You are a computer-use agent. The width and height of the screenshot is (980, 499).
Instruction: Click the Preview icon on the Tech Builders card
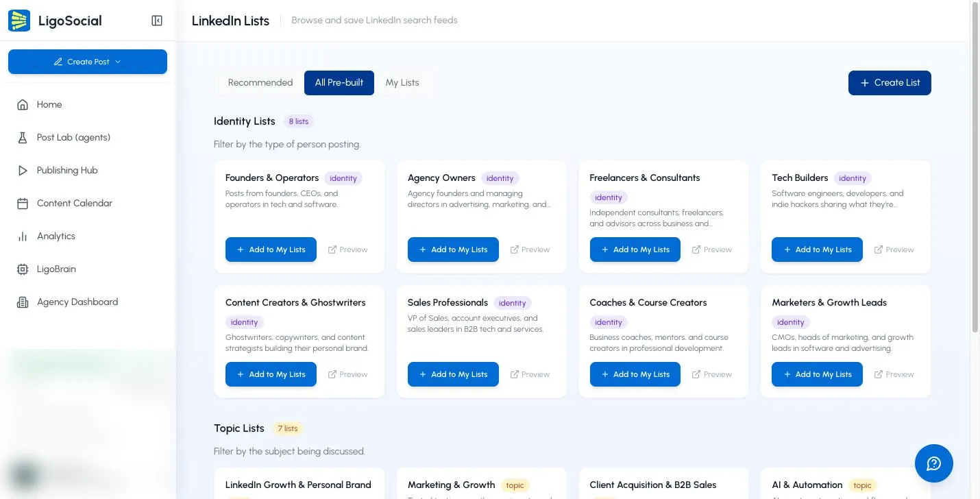(x=879, y=249)
